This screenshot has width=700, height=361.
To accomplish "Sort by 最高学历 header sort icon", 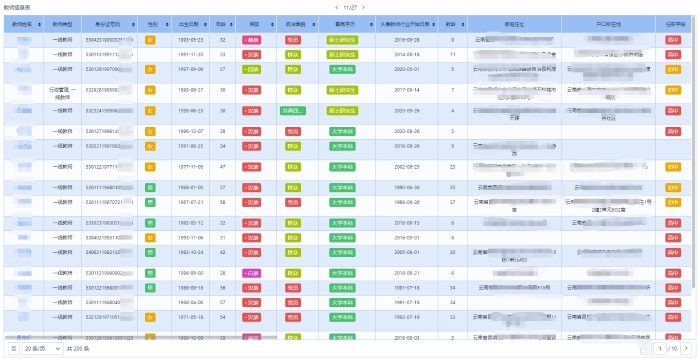I will point(371,24).
